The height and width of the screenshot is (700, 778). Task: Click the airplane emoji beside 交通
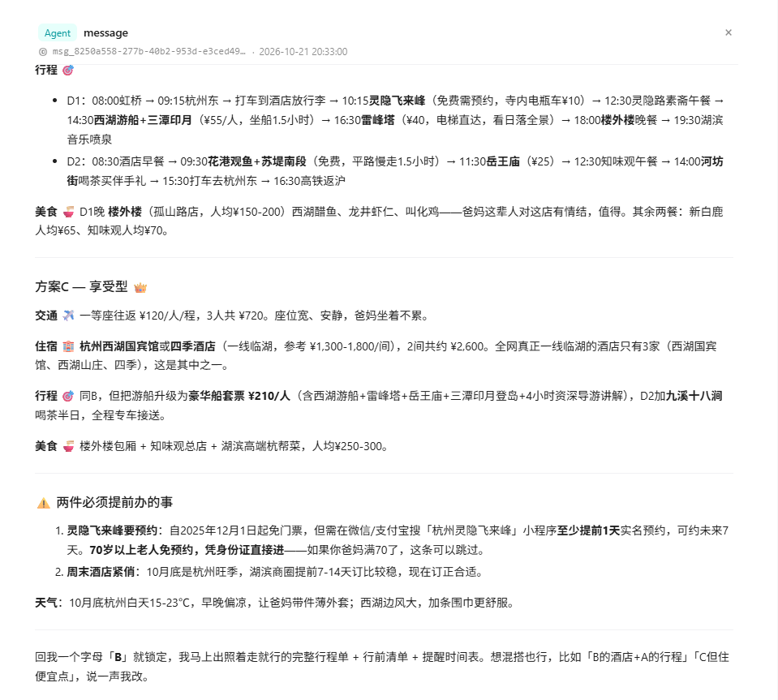(x=68, y=316)
